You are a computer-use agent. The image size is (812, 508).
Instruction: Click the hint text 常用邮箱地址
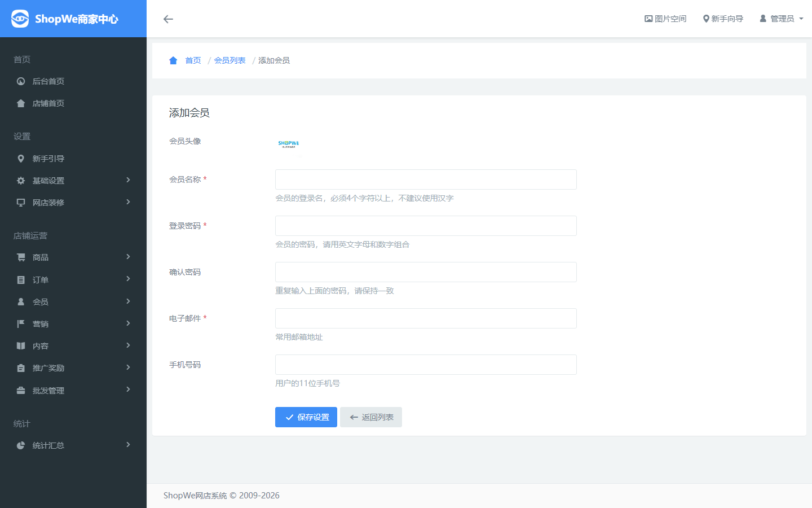[299, 337]
